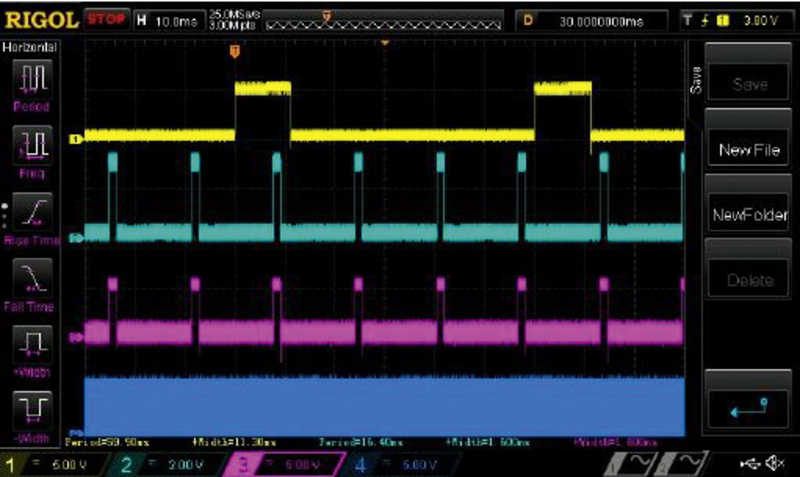800x477 pixels.
Task: Select channel 4 label showing 5.00 V
Action: click(403, 465)
